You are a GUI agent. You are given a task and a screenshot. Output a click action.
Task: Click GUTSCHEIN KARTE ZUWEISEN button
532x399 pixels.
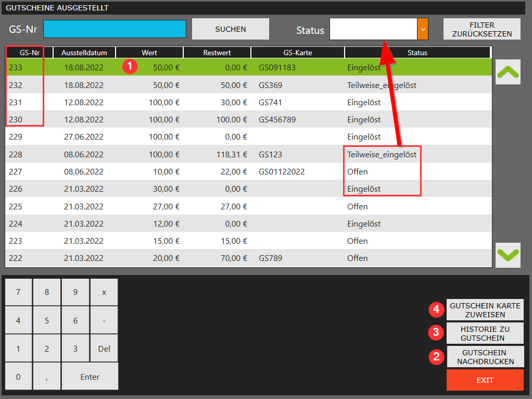tap(485, 310)
